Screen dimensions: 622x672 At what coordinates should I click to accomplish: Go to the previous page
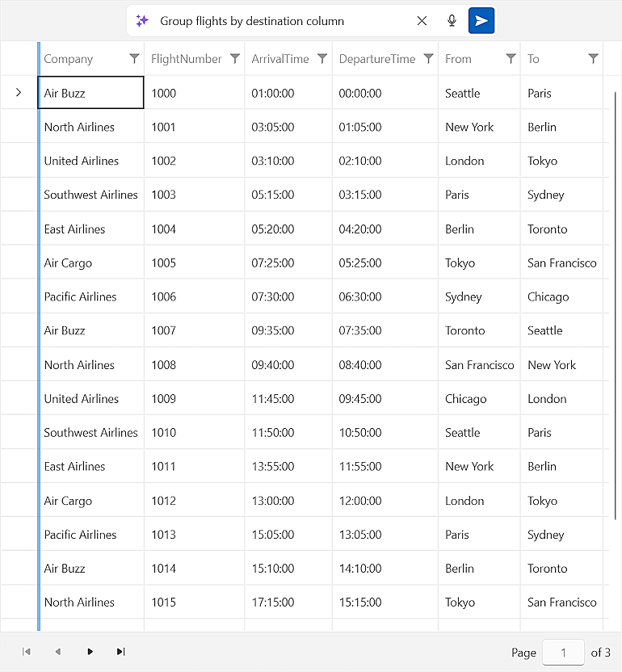click(x=58, y=652)
